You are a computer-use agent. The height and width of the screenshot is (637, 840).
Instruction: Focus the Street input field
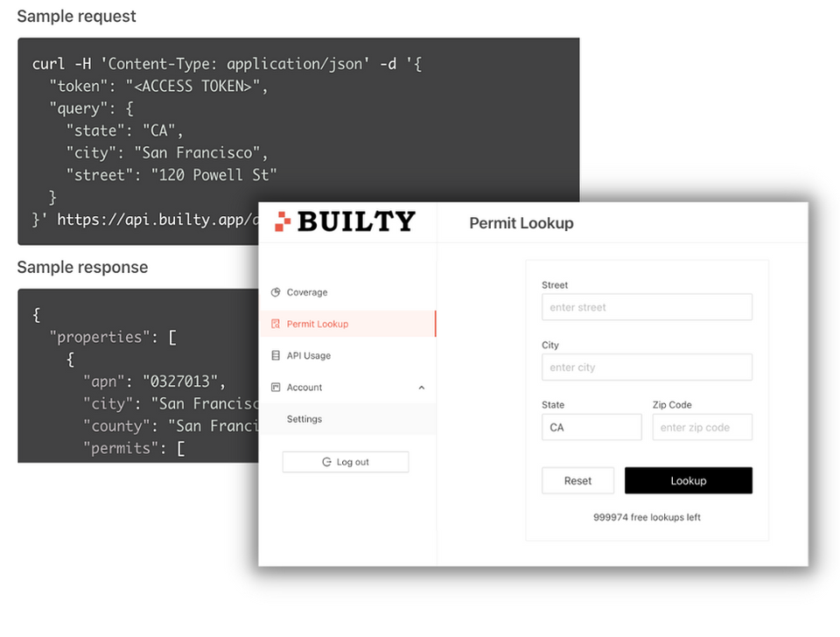point(647,307)
